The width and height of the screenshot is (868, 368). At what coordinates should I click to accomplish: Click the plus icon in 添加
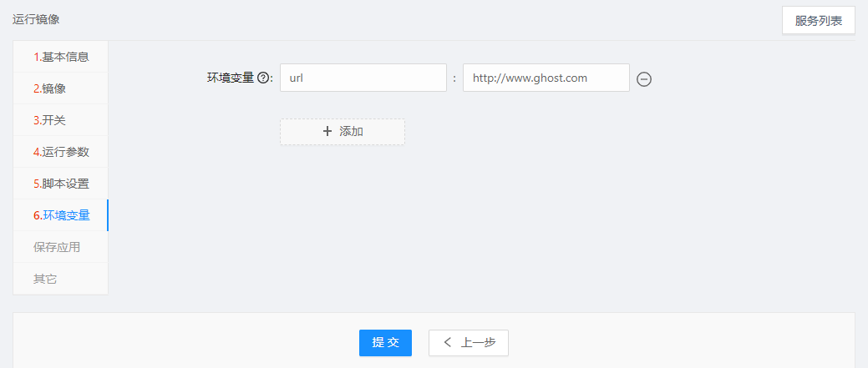327,132
